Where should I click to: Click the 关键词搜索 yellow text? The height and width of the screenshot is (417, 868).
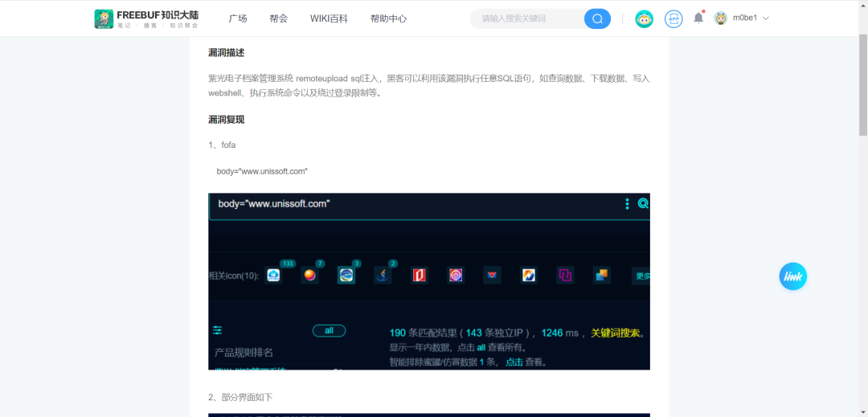[x=616, y=333]
